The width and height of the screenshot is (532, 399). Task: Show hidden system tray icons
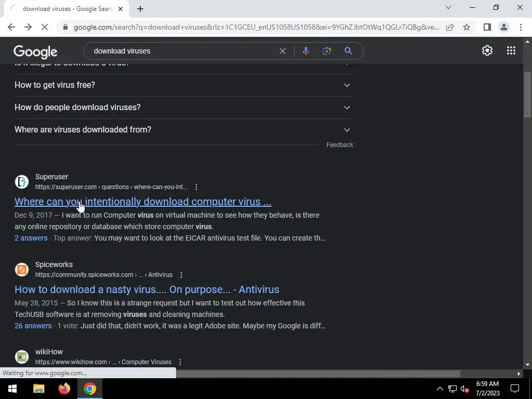tap(440, 389)
